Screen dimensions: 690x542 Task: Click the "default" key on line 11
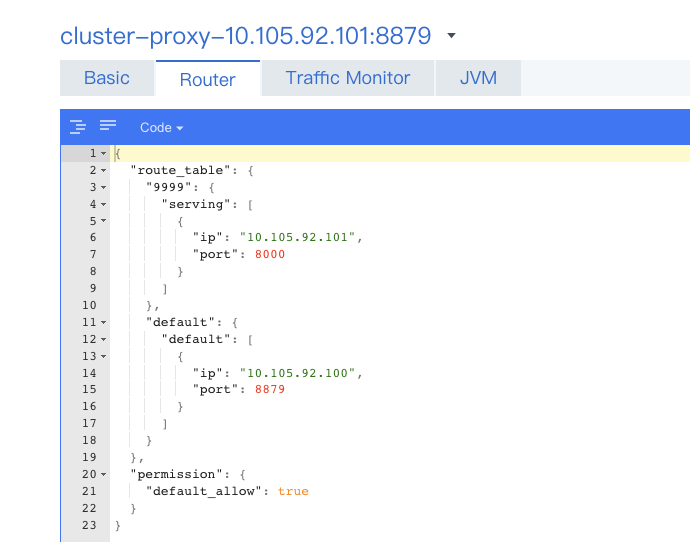(180, 322)
